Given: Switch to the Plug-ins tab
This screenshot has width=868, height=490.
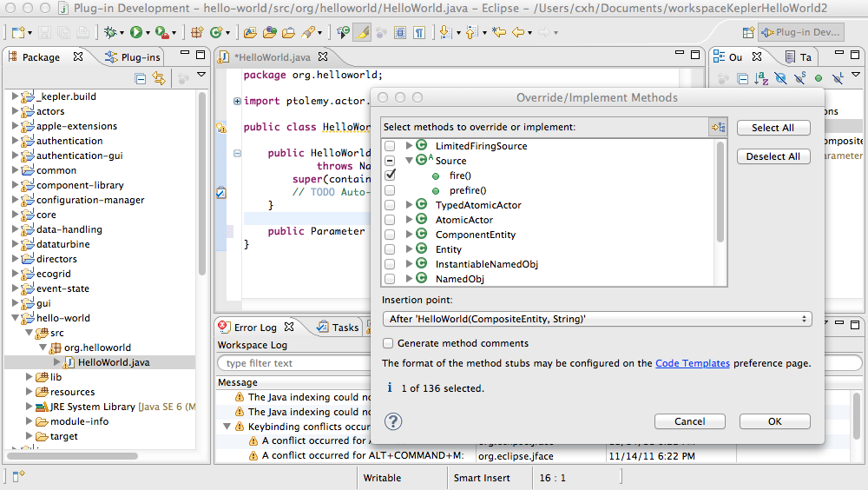Looking at the screenshot, I should (x=133, y=57).
